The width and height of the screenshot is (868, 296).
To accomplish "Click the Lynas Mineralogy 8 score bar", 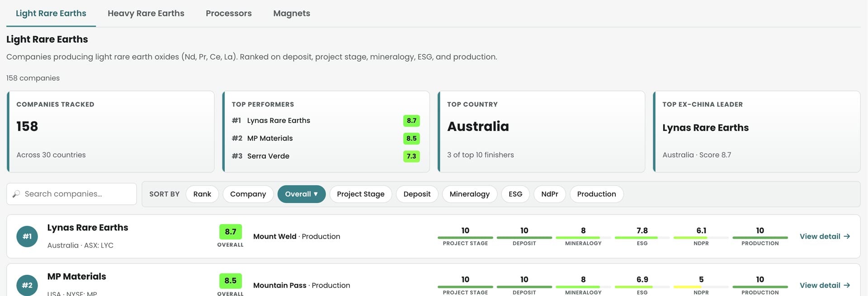I will point(583,238).
